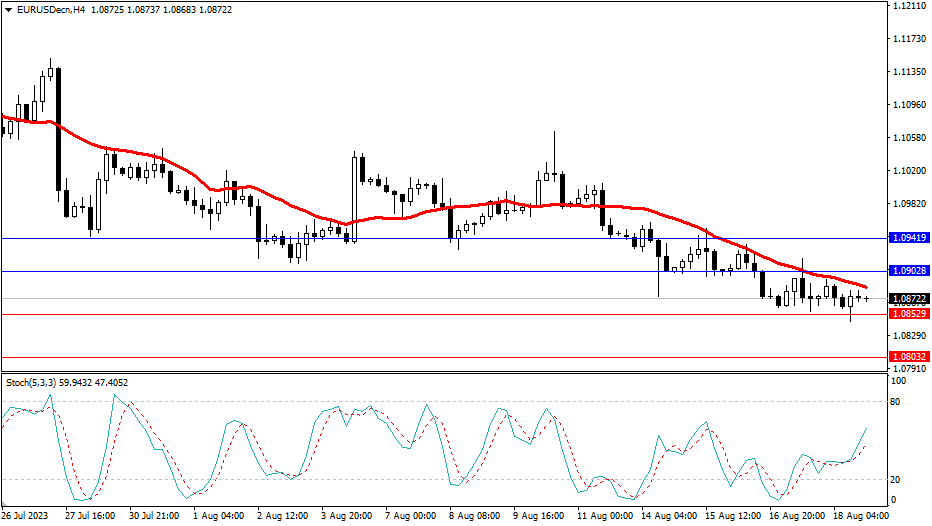Click the 1.12110 price scale value

[x=906, y=6]
